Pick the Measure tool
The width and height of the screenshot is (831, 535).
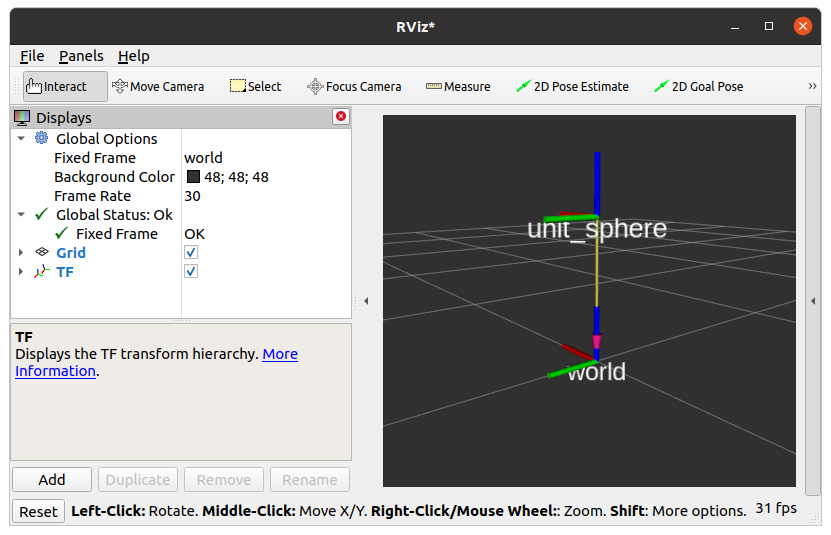click(x=458, y=86)
